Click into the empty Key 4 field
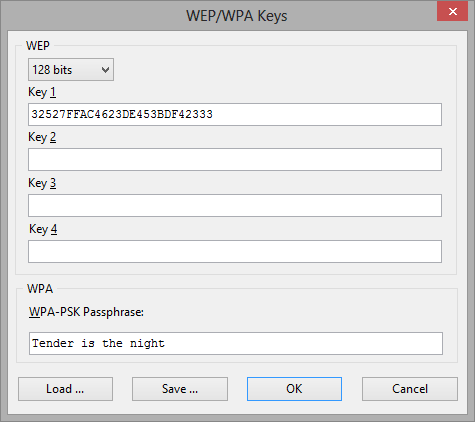Image resolution: width=475 pixels, height=422 pixels. coord(235,251)
